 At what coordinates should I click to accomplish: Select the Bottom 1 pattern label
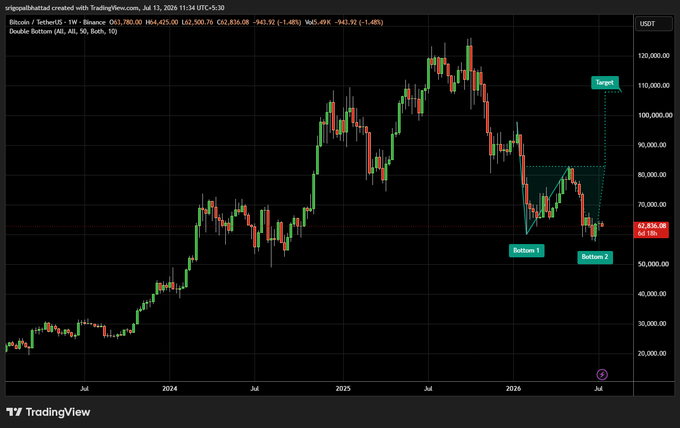526,250
